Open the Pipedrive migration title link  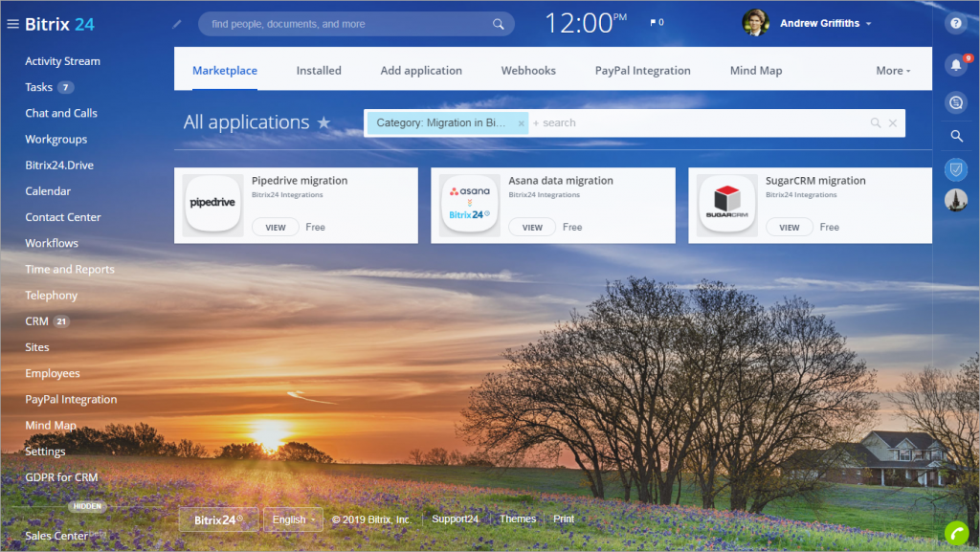(300, 181)
